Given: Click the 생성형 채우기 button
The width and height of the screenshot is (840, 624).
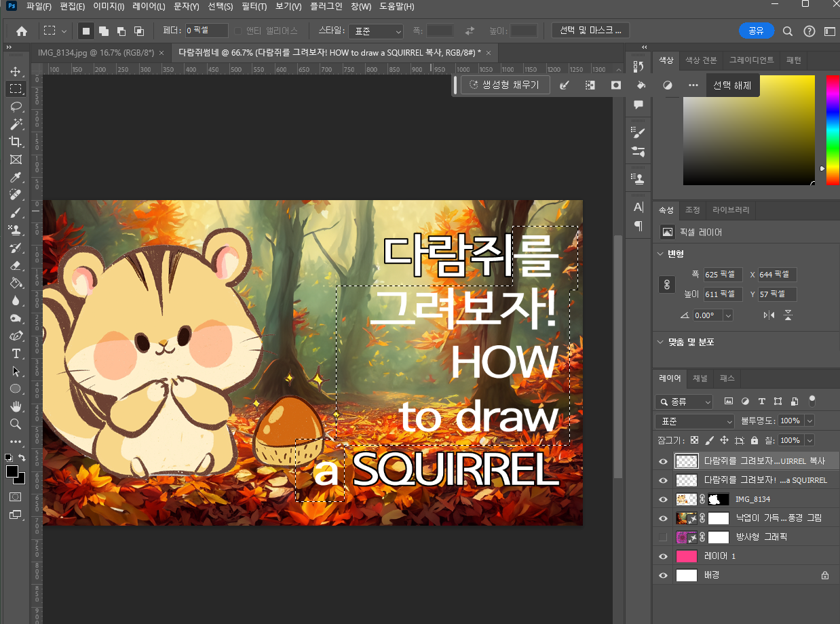Looking at the screenshot, I should pyautogui.click(x=505, y=85).
